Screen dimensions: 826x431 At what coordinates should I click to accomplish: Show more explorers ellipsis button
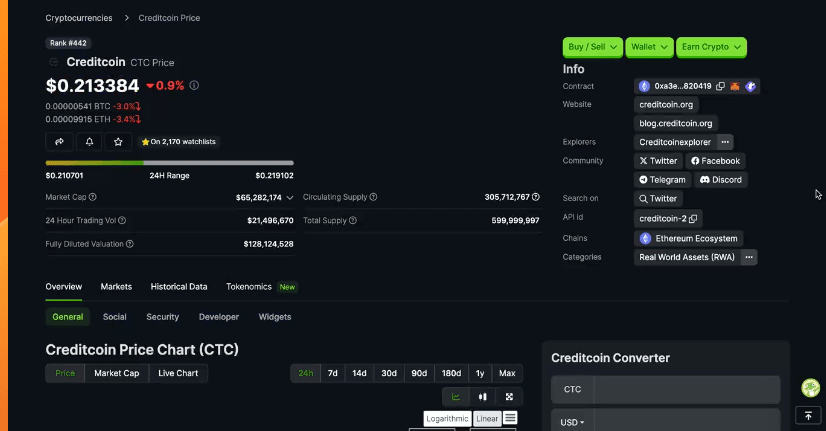(725, 142)
